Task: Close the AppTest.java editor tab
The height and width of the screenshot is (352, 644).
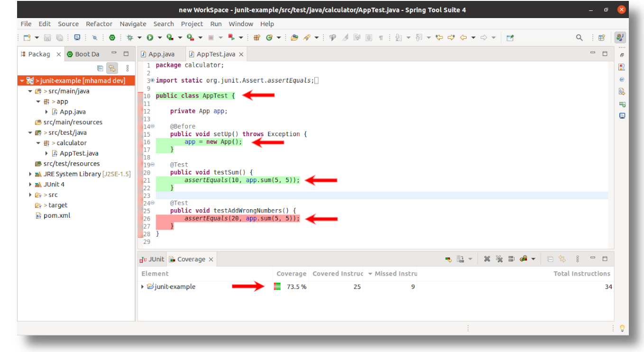Action: tap(241, 55)
